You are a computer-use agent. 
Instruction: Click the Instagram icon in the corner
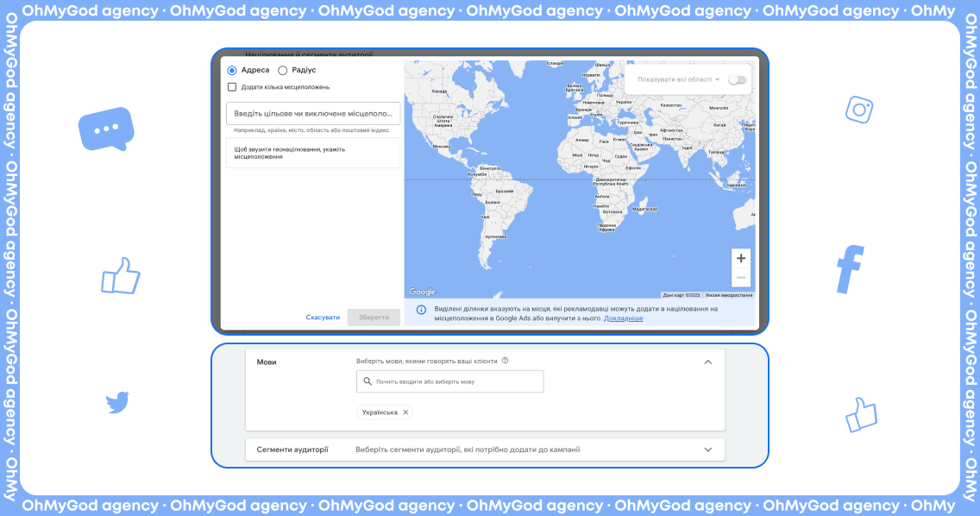pos(859,109)
